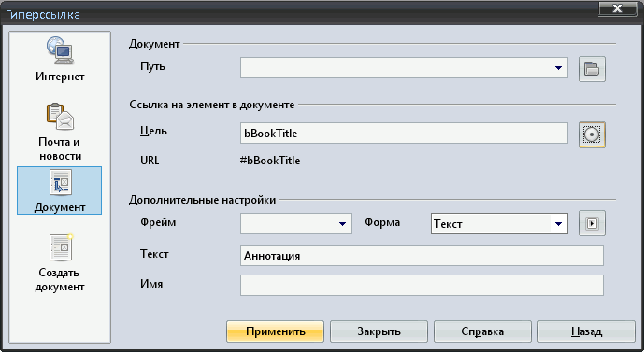The image size is (644, 352).
Task: Click the Фрейм combo box field
Action: (295, 223)
